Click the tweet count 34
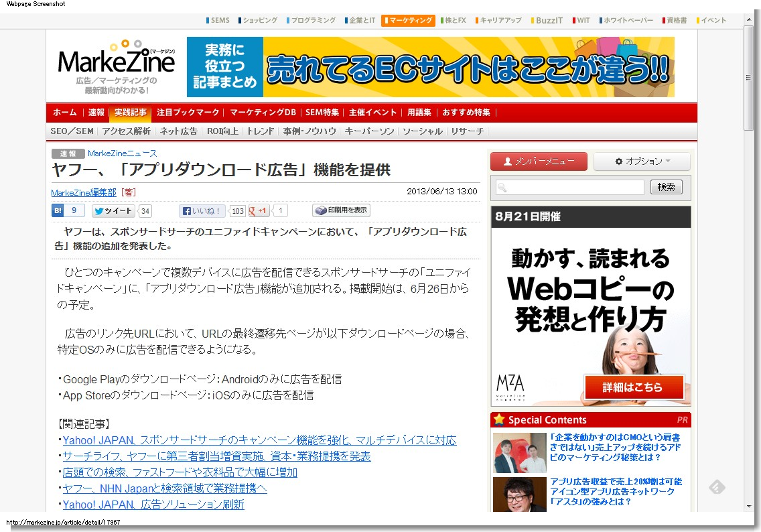Screen dimensions: 761x532 [145, 210]
